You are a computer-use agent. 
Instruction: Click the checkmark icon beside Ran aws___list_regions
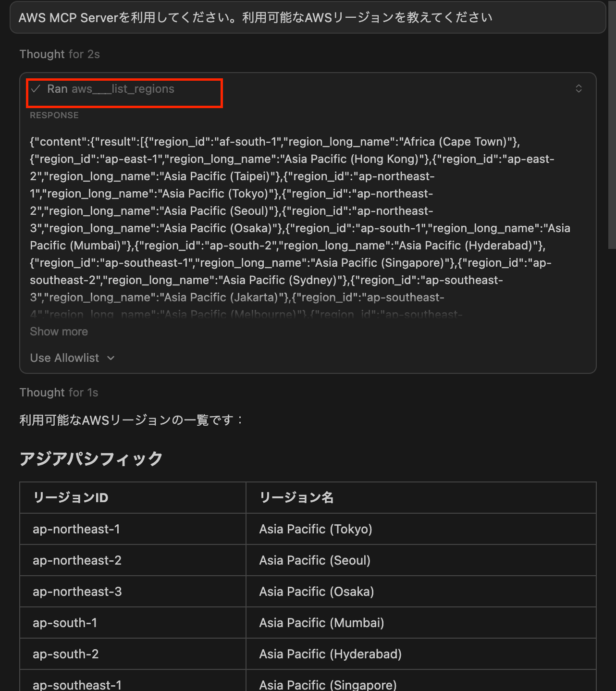36,88
